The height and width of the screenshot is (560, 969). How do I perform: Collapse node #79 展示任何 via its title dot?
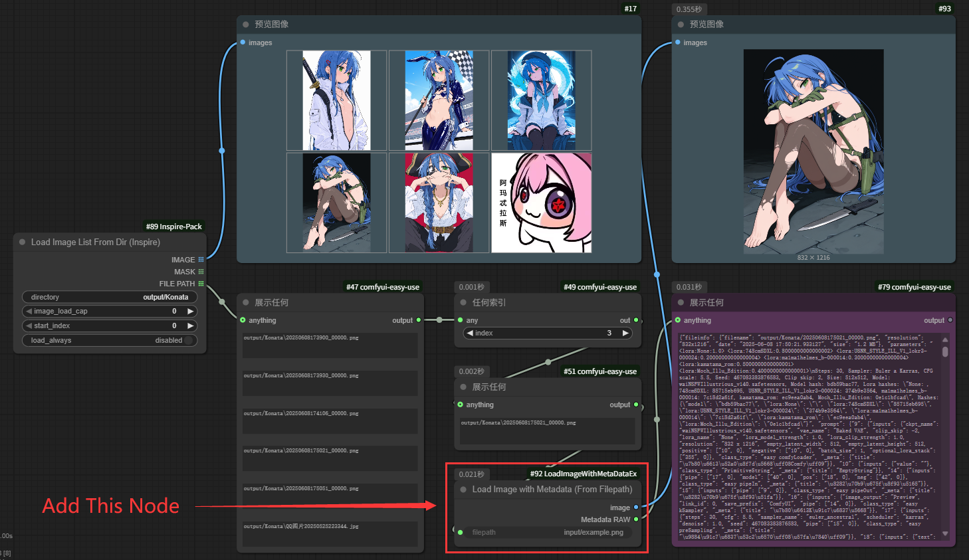click(681, 303)
